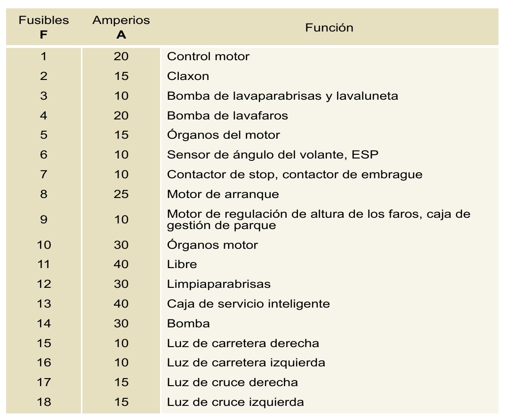Click the "Motor de arranque" function
This screenshot has width=506, height=420.
click(223, 194)
